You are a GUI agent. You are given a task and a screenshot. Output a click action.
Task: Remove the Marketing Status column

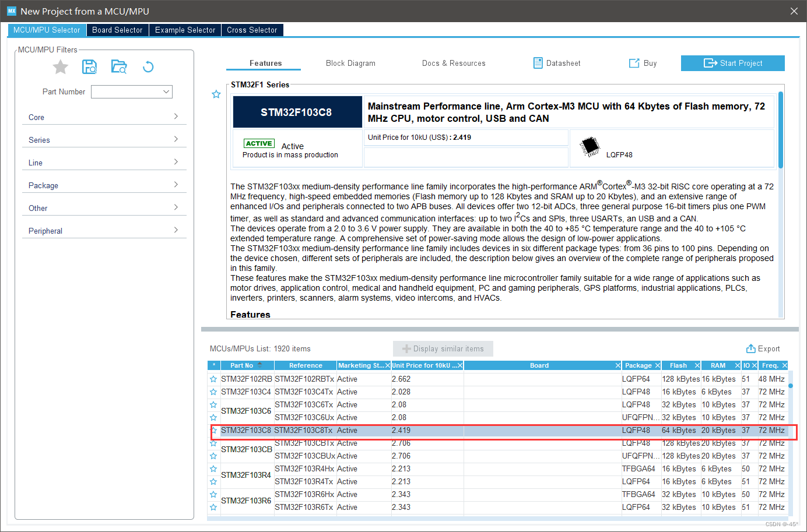pos(388,365)
